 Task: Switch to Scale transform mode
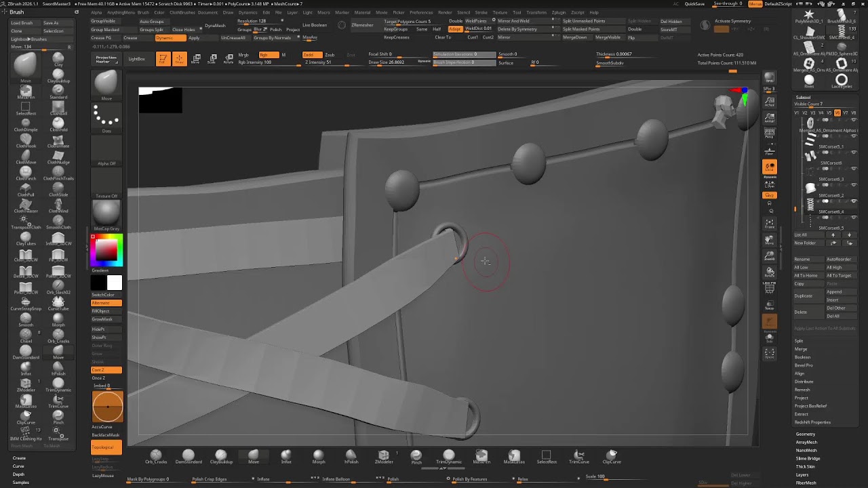click(x=212, y=59)
